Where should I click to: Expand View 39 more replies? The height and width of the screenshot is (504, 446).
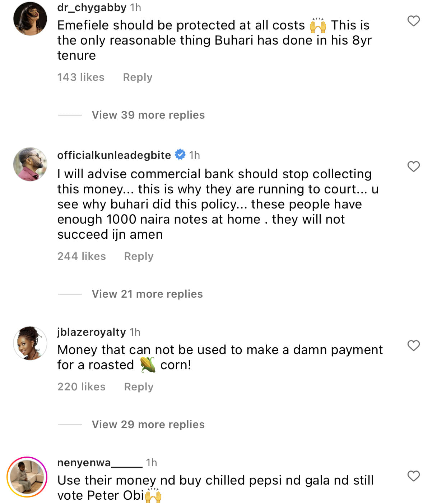(148, 115)
